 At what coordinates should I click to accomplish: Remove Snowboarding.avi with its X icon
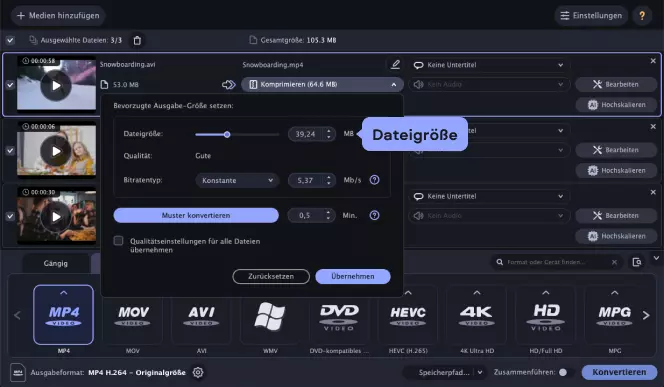(653, 61)
